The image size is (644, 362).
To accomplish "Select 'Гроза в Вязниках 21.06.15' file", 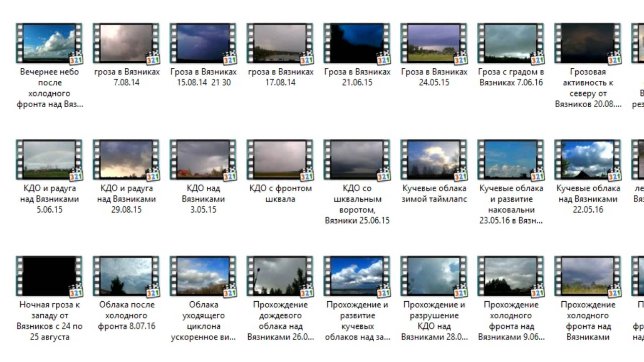I will point(357,43).
